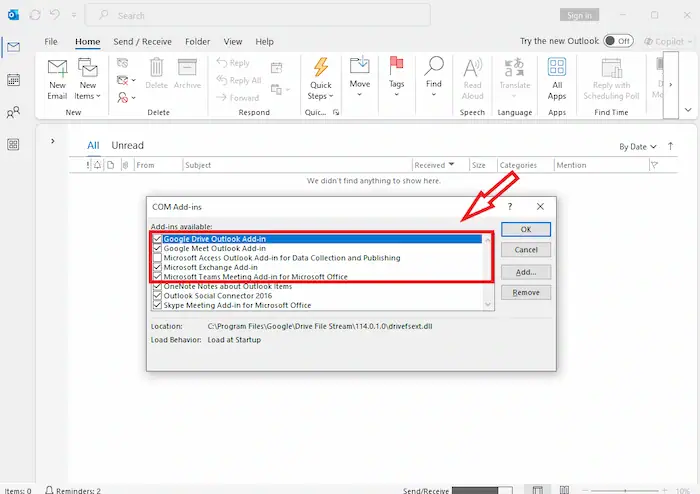Click the filter icon in column header
The image size is (700, 494).
(654, 165)
